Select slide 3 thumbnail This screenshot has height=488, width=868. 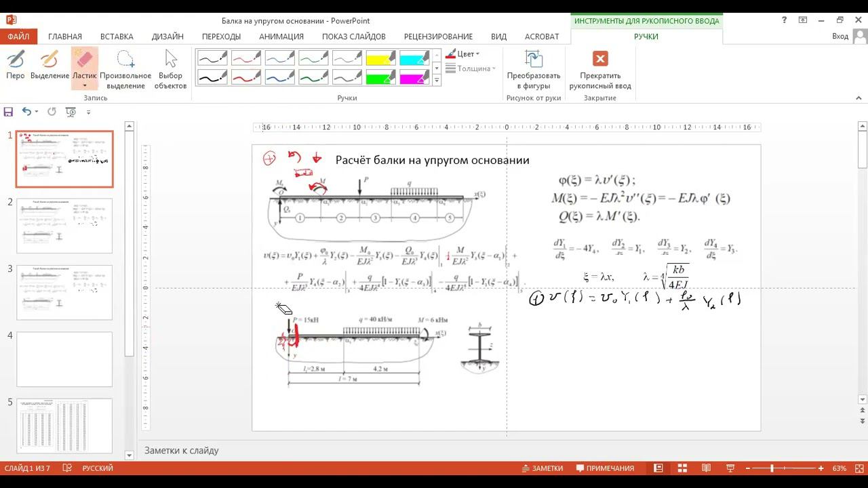coord(64,292)
